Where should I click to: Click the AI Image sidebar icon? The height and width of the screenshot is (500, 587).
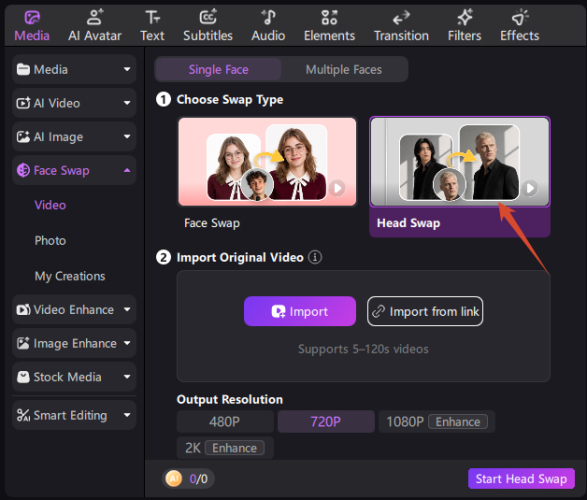click(x=23, y=137)
